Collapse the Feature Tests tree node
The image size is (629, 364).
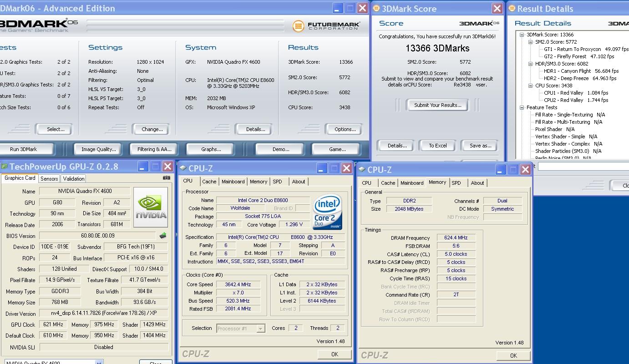coord(522,107)
